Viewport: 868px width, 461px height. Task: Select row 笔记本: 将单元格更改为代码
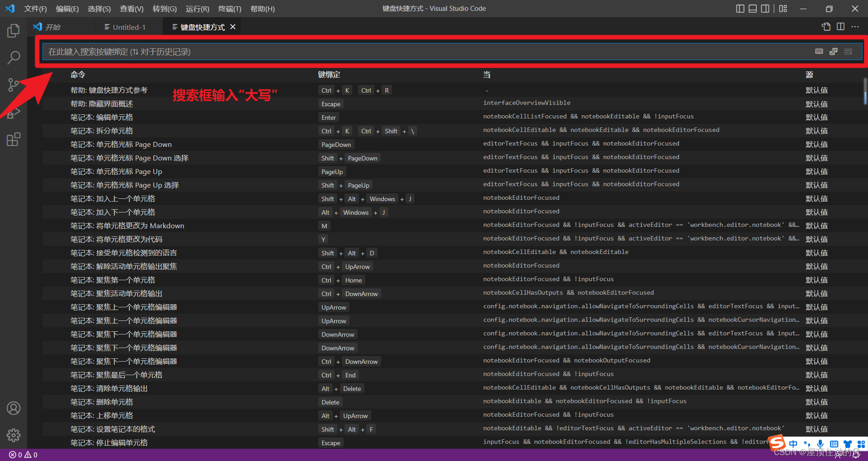(x=453, y=240)
